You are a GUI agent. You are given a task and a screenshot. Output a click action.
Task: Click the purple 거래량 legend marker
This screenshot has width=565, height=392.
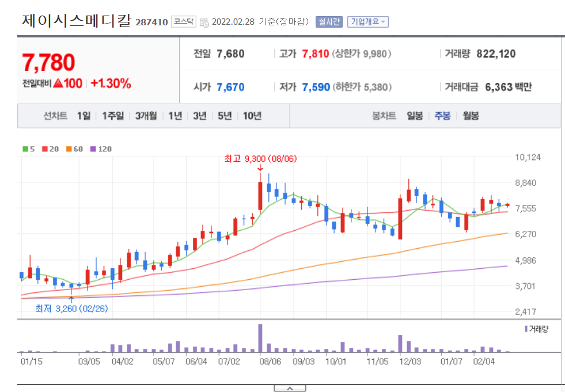526,329
